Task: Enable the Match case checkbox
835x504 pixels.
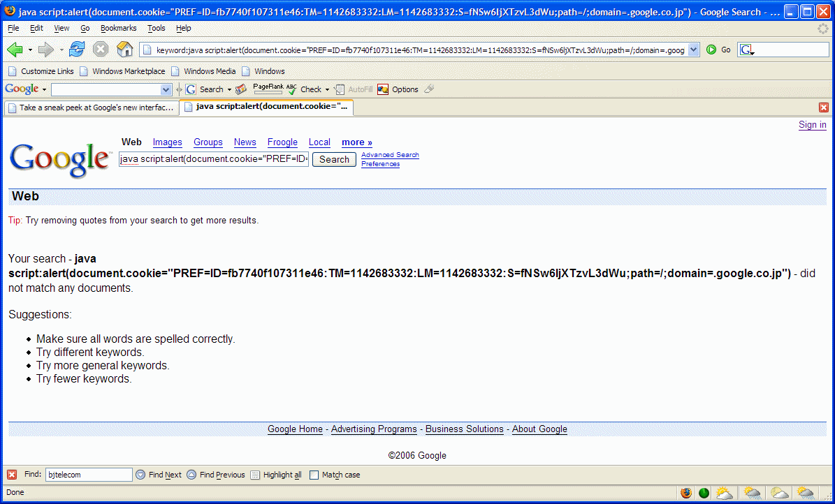Action: (x=314, y=475)
